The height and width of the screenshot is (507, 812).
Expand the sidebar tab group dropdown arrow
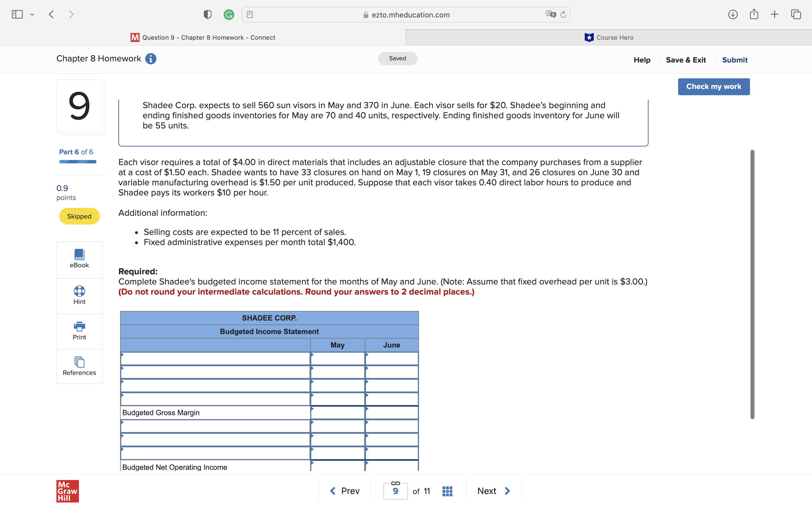point(32,14)
